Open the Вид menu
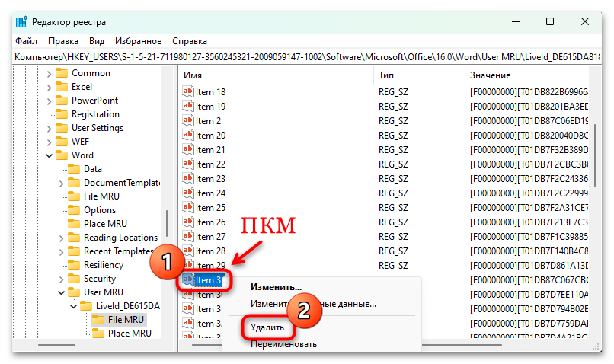This screenshot has width=614, height=364. 96,40
